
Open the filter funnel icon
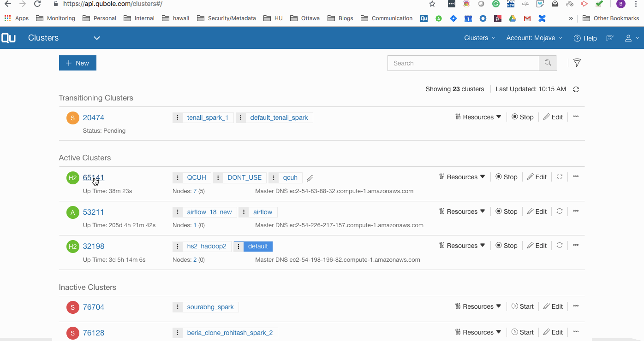pyautogui.click(x=577, y=63)
